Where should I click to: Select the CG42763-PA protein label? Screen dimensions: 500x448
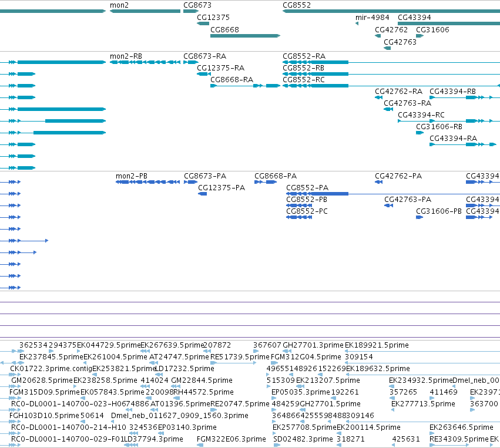(408, 200)
